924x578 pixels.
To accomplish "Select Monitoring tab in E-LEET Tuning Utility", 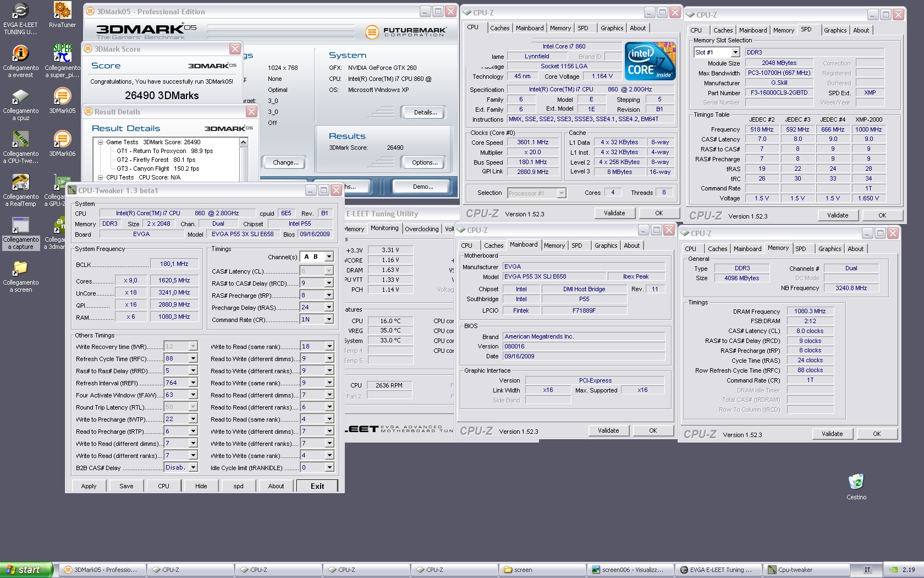I will coord(384,228).
